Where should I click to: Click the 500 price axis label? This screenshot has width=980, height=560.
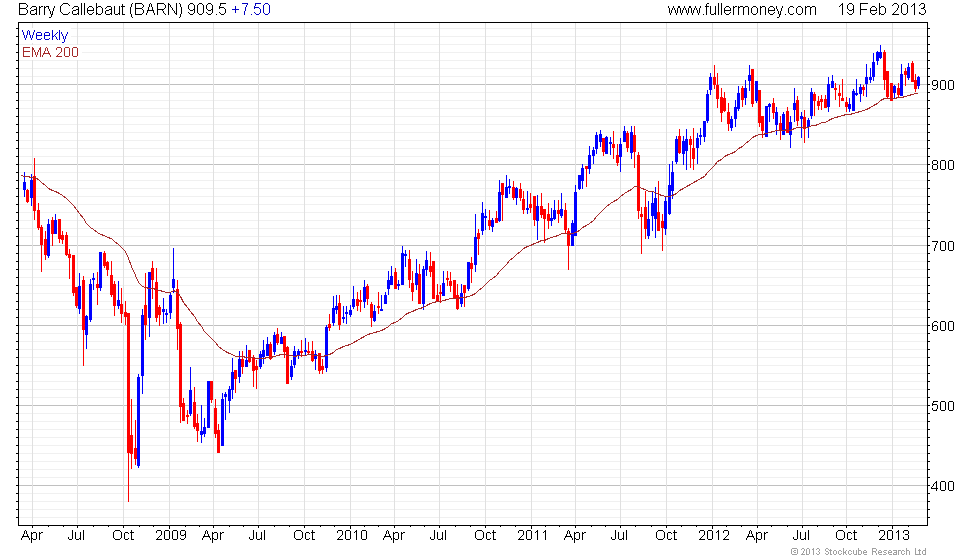pyautogui.click(x=942, y=406)
